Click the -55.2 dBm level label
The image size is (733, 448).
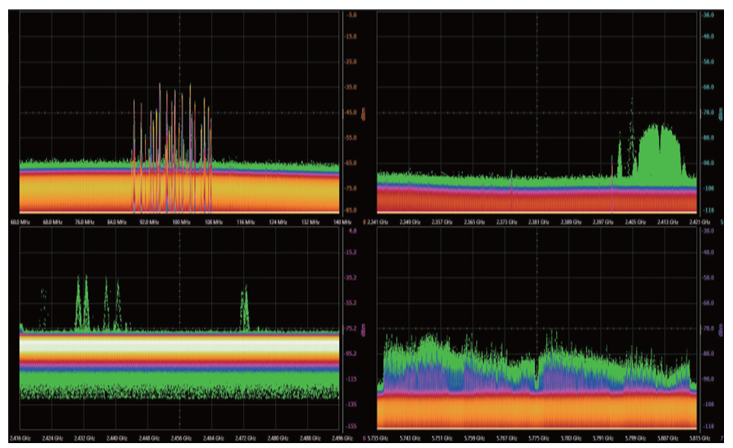coord(351,303)
